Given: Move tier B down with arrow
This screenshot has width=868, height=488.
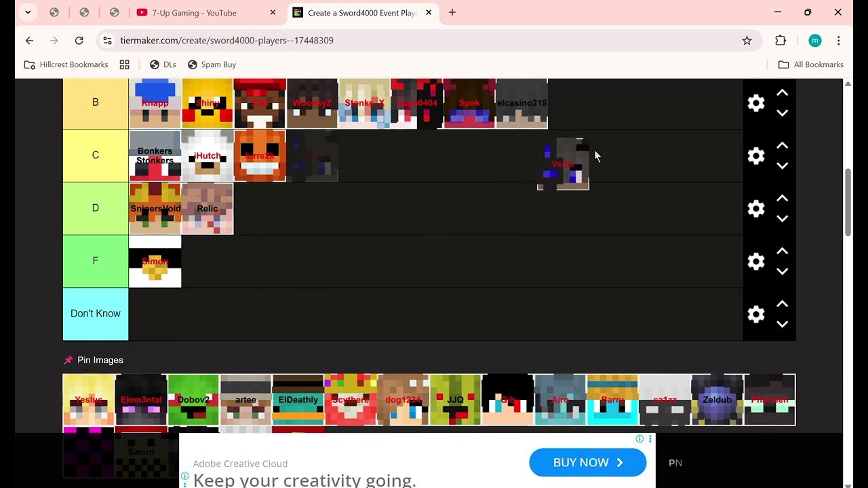Looking at the screenshot, I should tap(783, 113).
